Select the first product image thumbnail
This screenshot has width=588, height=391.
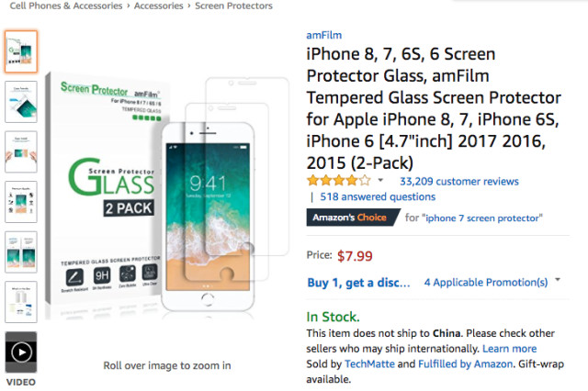click(21, 52)
